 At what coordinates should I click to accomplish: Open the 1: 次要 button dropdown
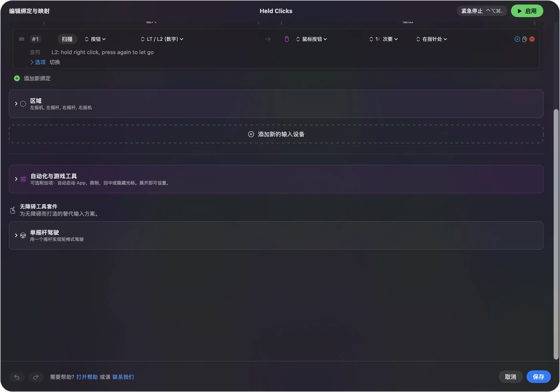pyautogui.click(x=384, y=39)
